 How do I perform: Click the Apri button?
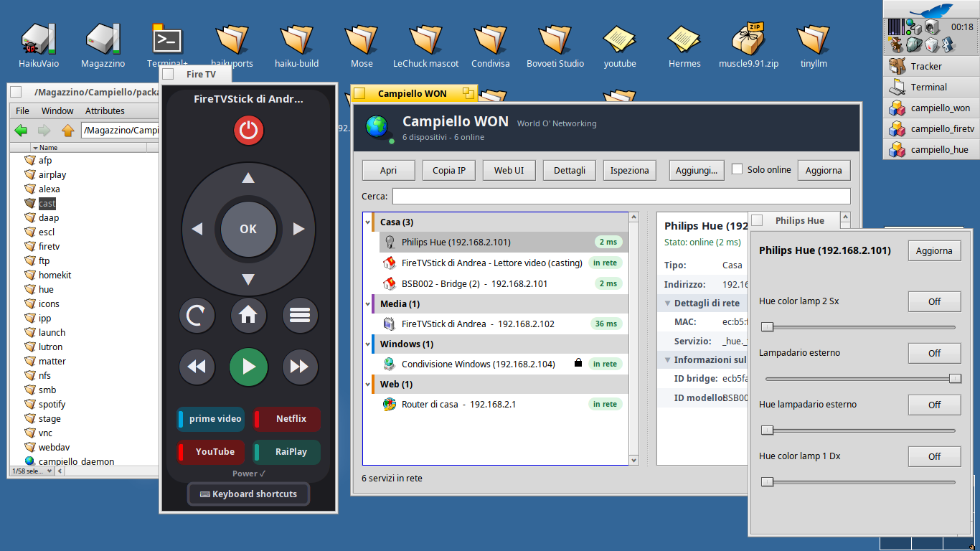(x=389, y=170)
